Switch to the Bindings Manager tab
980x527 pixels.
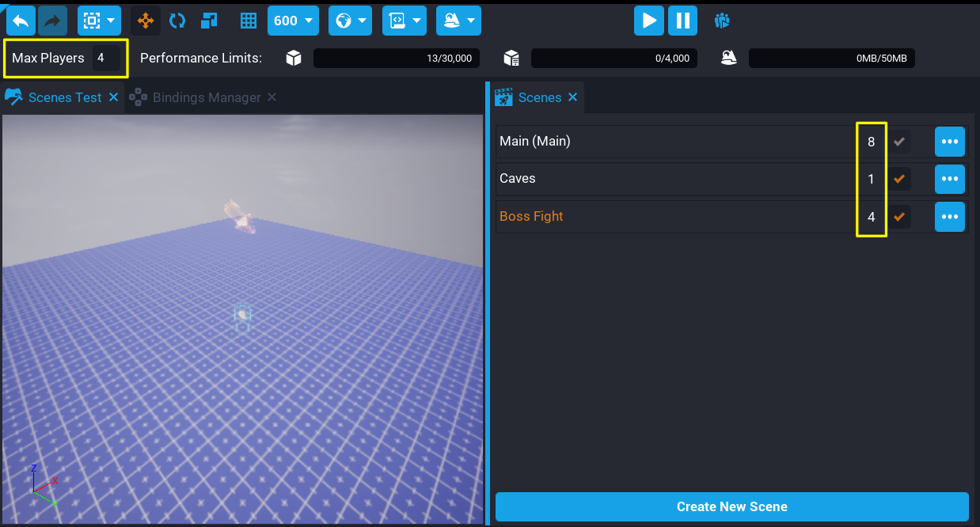[206, 97]
